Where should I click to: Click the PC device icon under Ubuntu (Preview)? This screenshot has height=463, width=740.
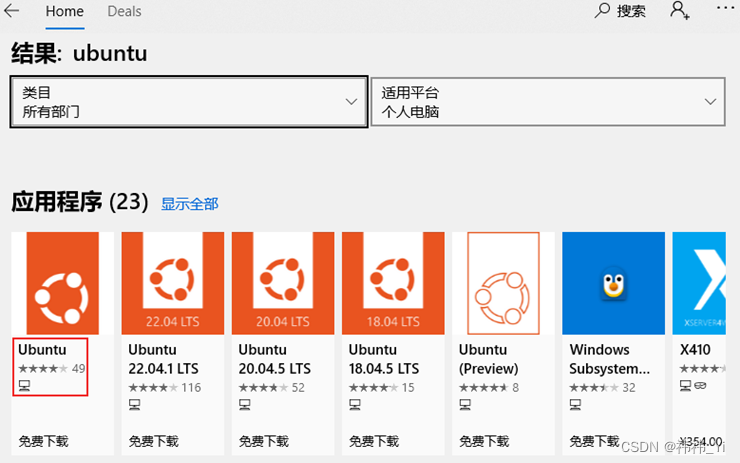tap(465, 404)
